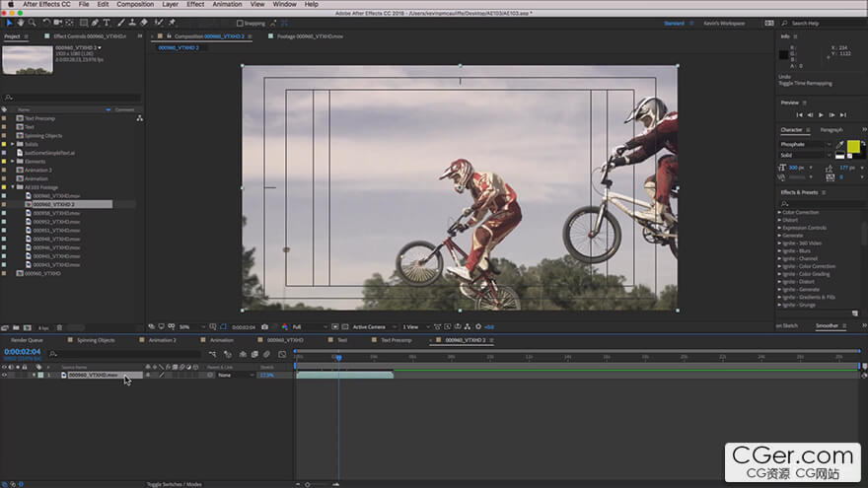Screen dimensions: 868x488
Task: Open the 1 View layout dropdown
Action: click(x=415, y=327)
